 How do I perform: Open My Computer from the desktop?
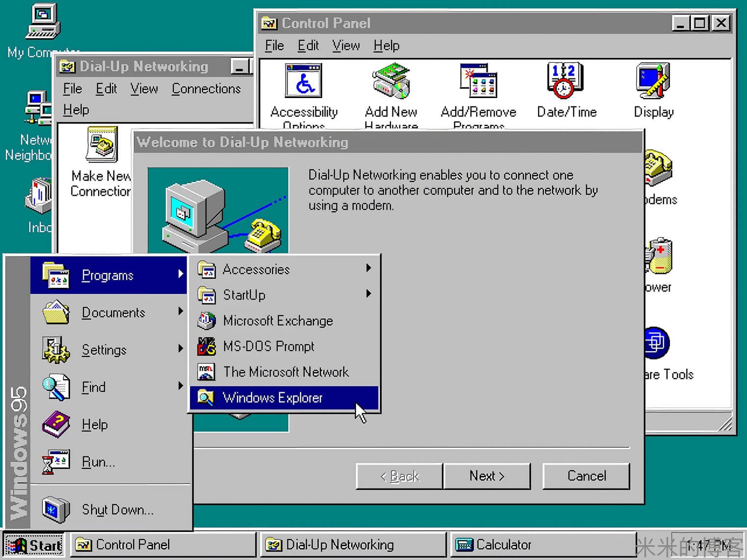click(x=42, y=22)
